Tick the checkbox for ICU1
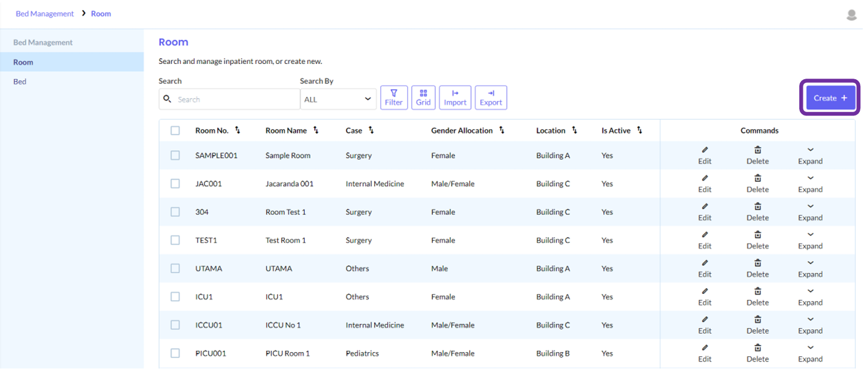 pyautogui.click(x=175, y=296)
